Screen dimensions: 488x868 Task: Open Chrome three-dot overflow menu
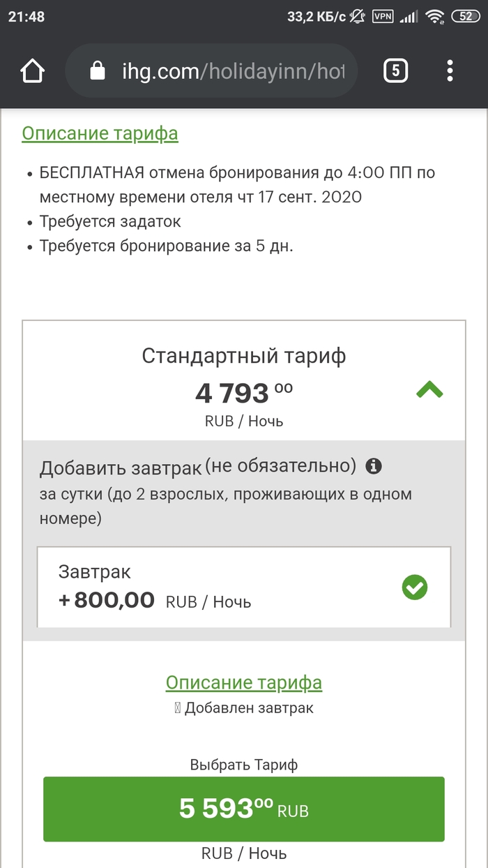450,70
